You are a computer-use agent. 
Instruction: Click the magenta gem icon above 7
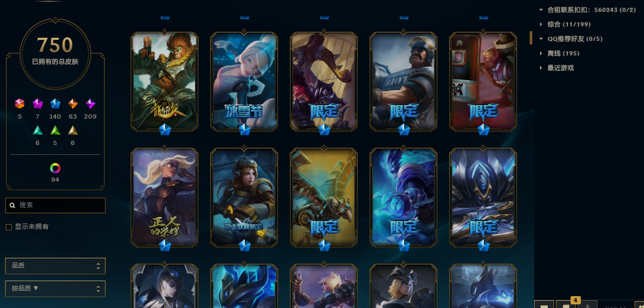38,104
